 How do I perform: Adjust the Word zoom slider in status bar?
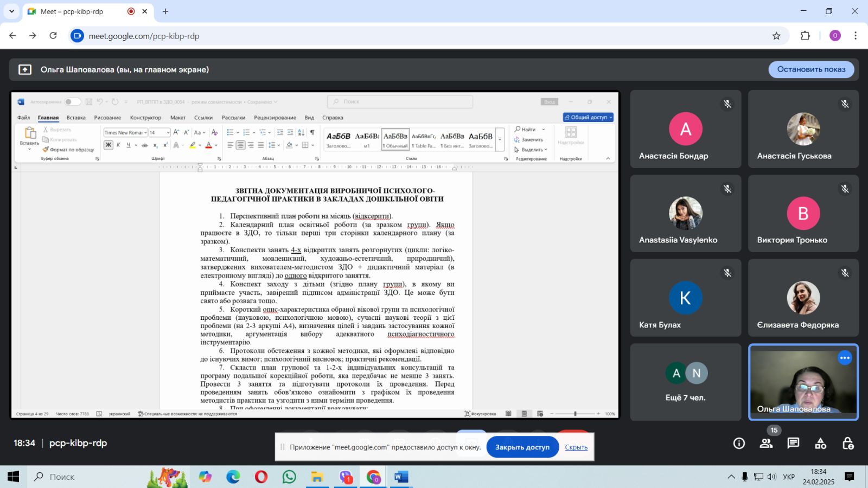[575, 414]
